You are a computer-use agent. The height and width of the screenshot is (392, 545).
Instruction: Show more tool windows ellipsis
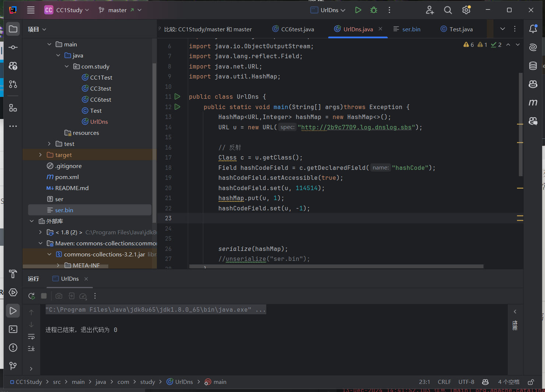13,126
